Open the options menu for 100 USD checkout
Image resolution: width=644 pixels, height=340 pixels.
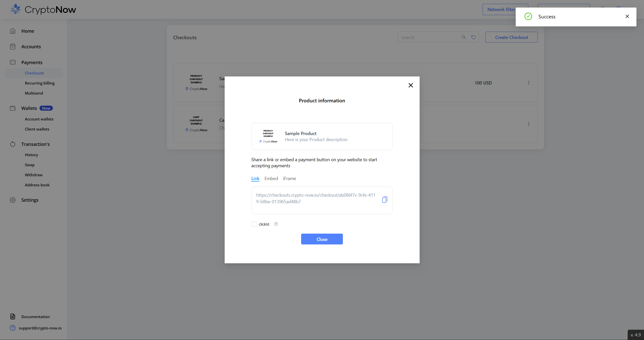[x=529, y=83]
